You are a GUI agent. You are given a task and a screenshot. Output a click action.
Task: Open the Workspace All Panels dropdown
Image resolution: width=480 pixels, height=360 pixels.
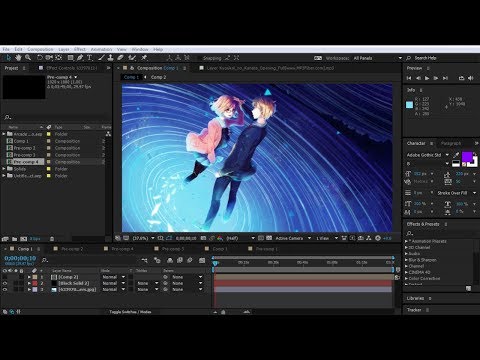coord(377,58)
